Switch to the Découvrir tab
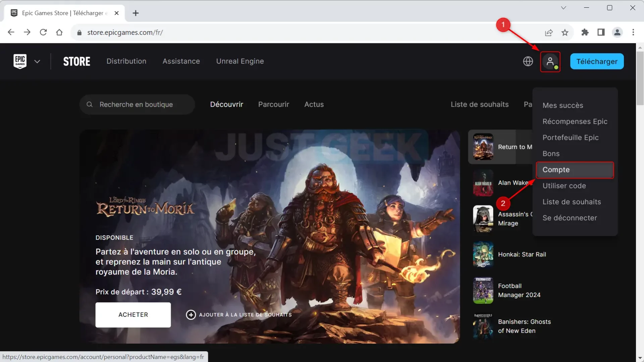The width and height of the screenshot is (644, 362). click(227, 105)
